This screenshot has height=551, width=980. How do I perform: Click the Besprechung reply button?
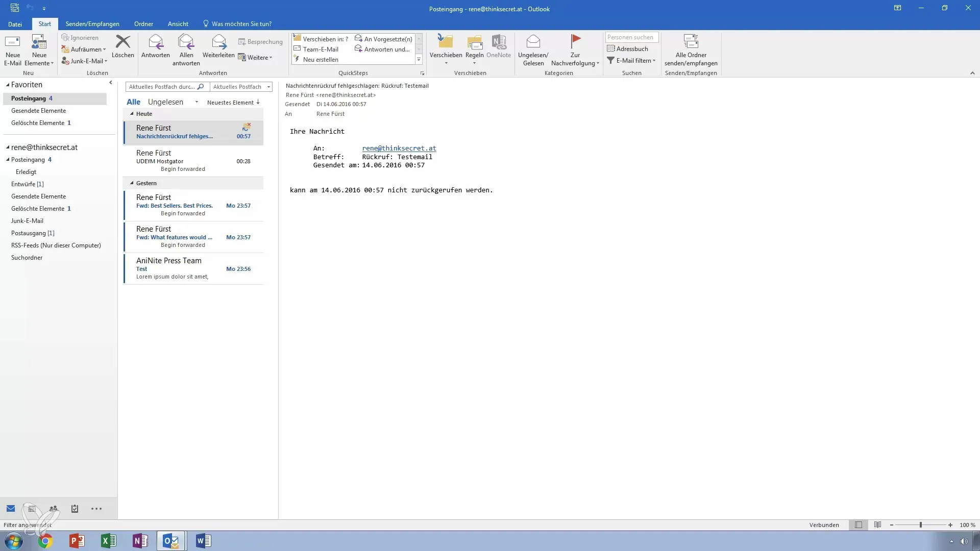(x=260, y=42)
